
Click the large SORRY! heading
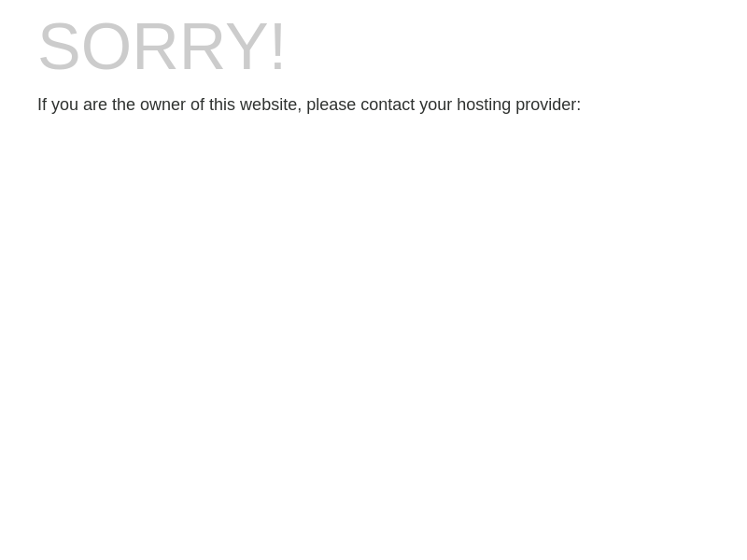point(162,46)
